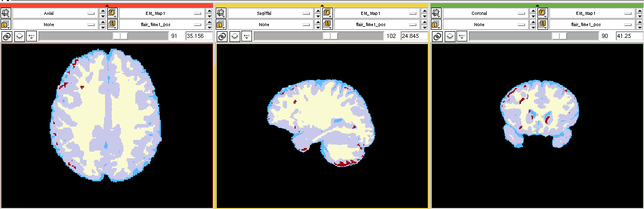Click the foreground layer F icon in Coronal panel

[543, 13]
